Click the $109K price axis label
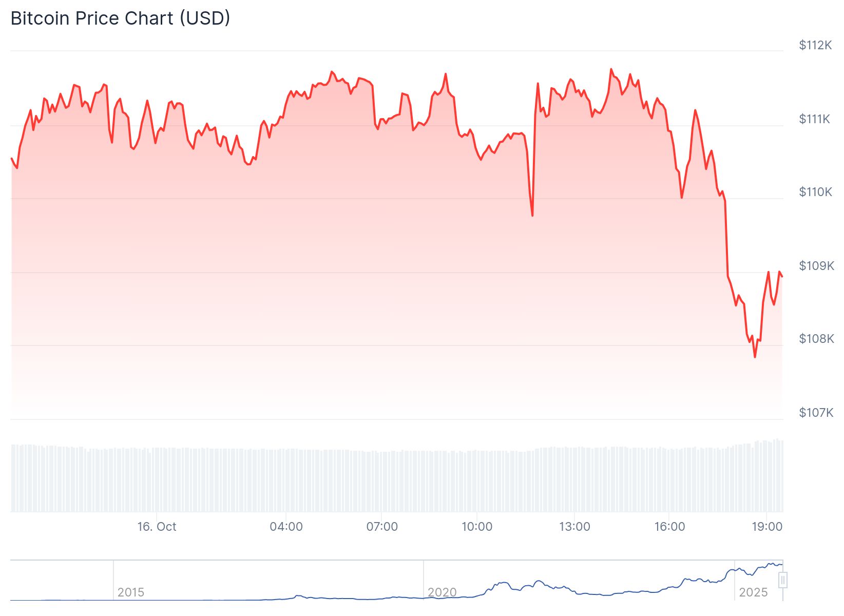This screenshot has width=844, height=616. (x=816, y=266)
